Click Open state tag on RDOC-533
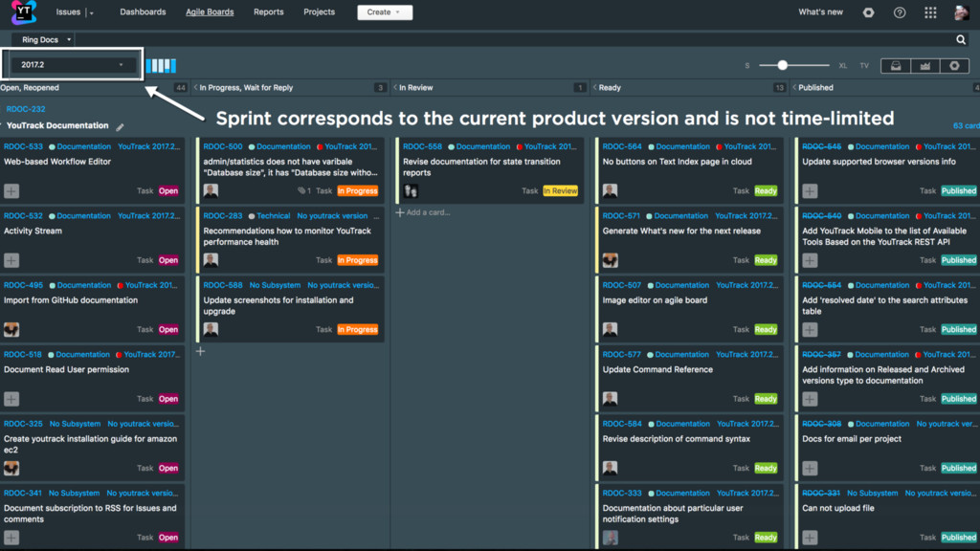Viewport: 980px width, 551px height. (x=168, y=190)
